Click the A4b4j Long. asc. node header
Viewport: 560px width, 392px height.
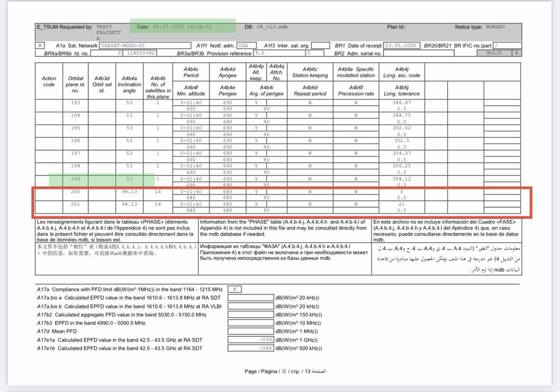402,72
